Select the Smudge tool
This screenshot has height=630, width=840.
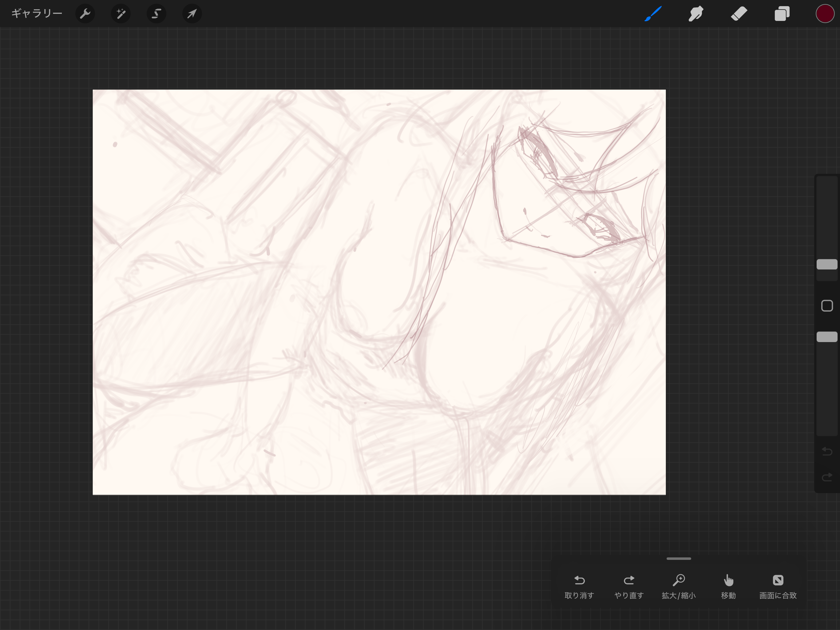tap(696, 14)
